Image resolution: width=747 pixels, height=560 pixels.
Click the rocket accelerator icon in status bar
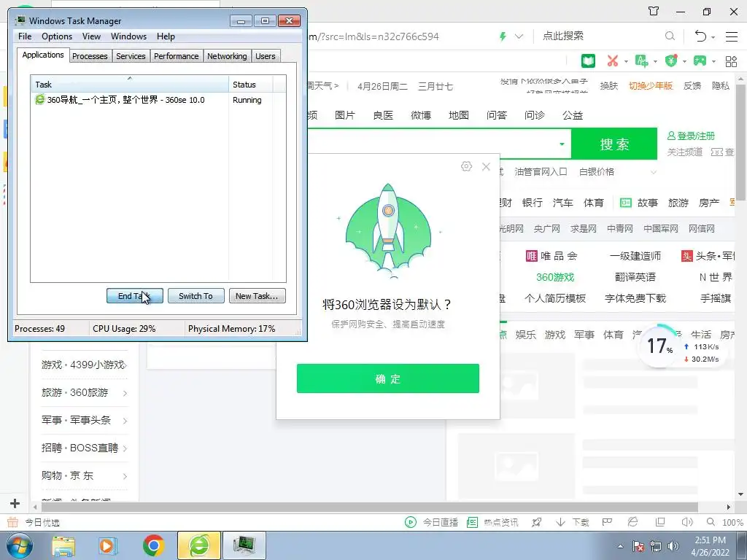pyautogui.click(x=536, y=522)
